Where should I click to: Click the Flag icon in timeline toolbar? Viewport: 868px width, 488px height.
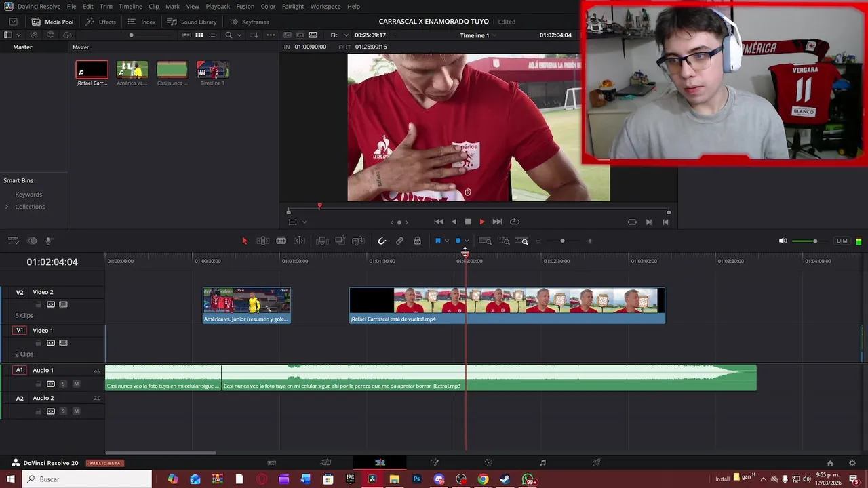438,241
